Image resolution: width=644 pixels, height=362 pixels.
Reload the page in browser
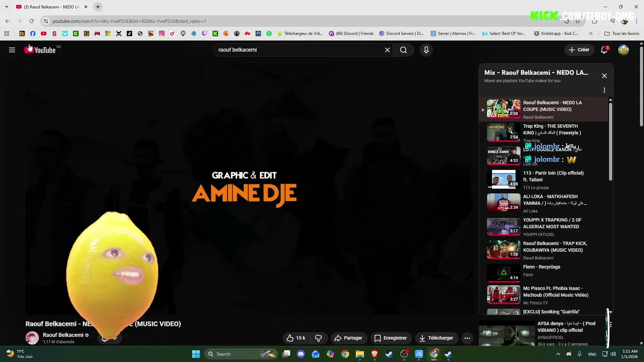tap(31, 21)
